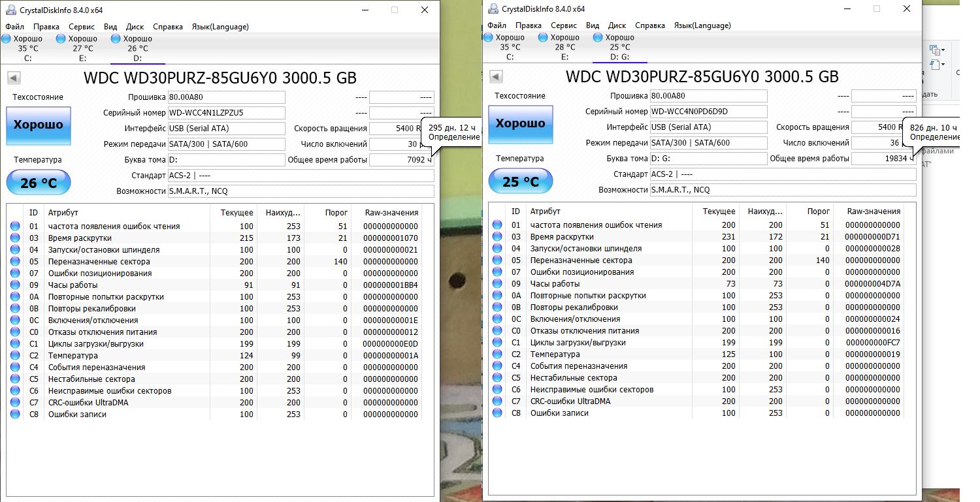Click status orb of Отказы отключения питания in right window
The image size is (980, 502).
point(497,331)
